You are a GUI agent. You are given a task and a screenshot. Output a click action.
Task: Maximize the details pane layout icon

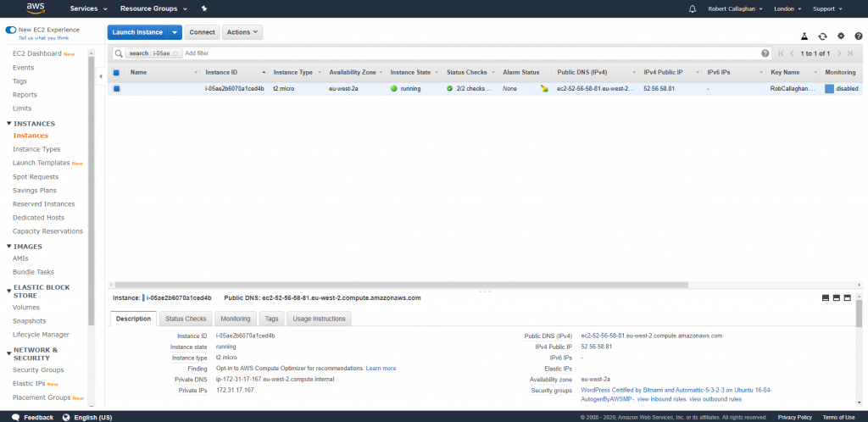click(847, 297)
